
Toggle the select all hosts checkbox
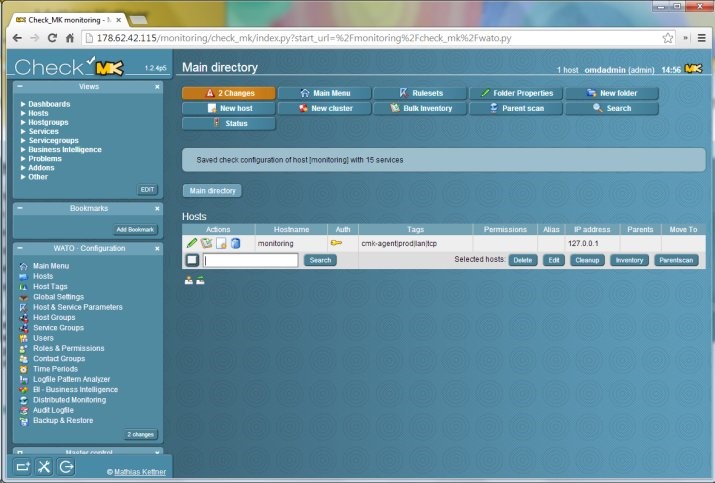(x=191, y=260)
